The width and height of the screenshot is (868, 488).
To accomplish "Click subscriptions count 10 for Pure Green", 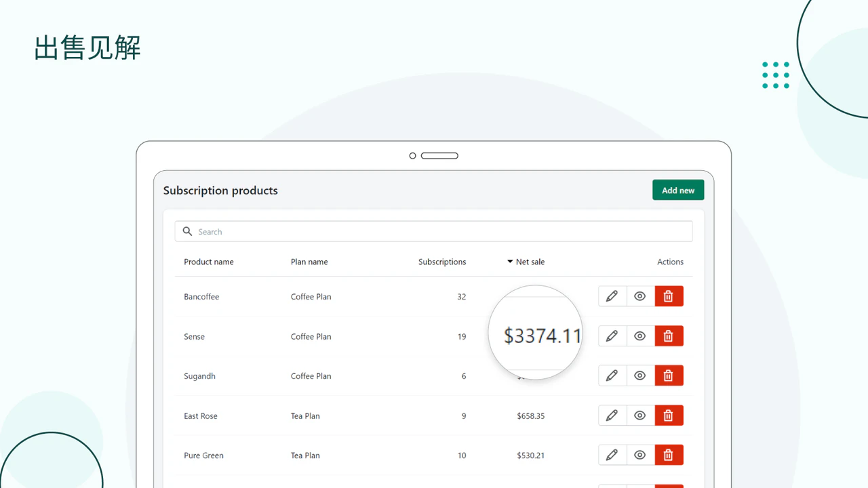I will point(462,455).
